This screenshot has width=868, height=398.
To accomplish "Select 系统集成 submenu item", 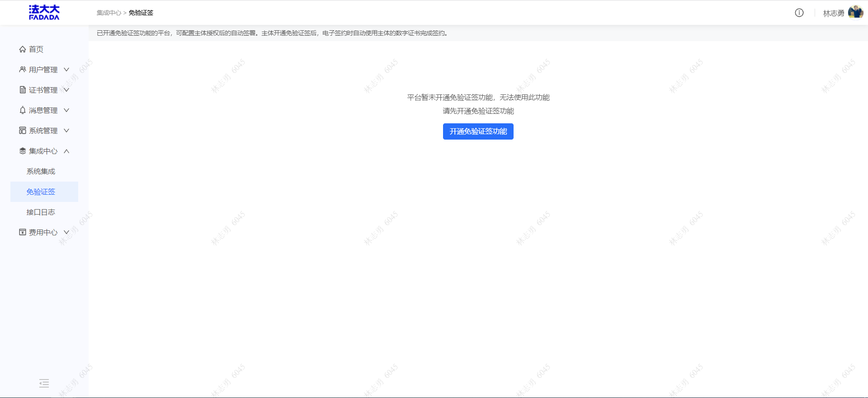I will point(41,171).
